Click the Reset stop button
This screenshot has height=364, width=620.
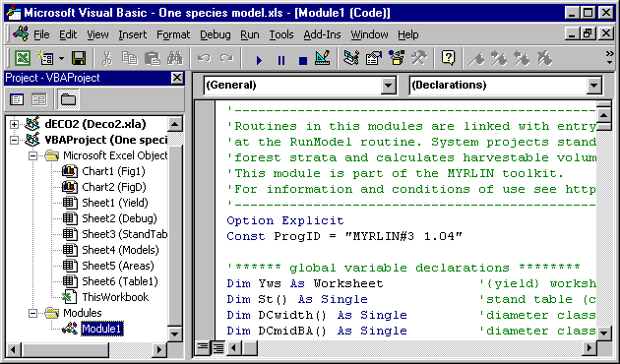303,60
